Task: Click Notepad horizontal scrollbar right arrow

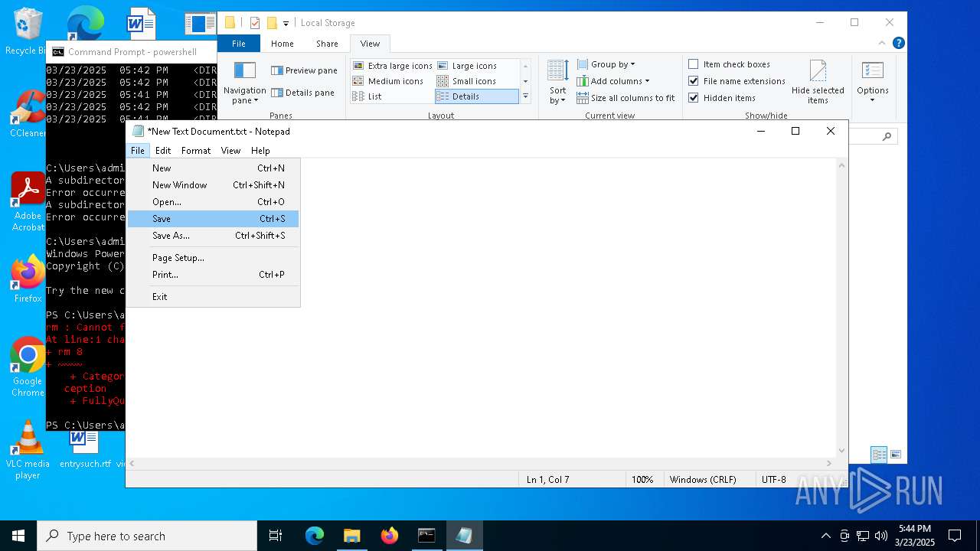Action: click(x=829, y=463)
